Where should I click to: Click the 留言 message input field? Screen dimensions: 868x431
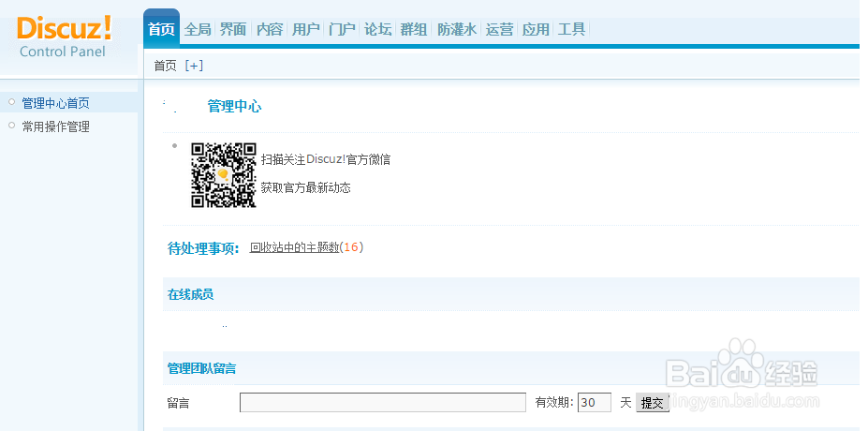click(x=383, y=403)
